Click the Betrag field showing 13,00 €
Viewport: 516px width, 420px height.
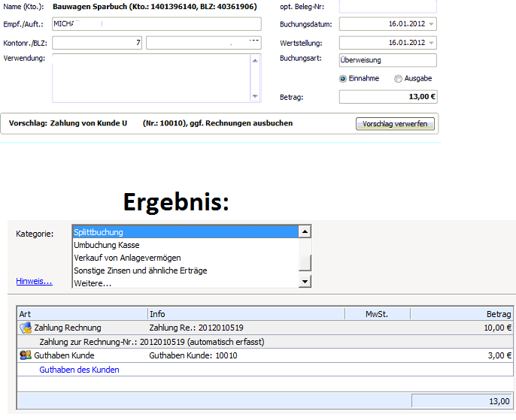[388, 97]
